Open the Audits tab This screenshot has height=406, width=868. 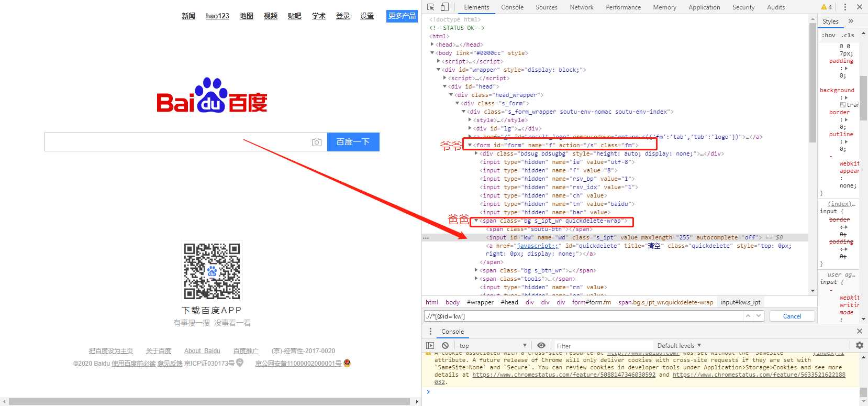[776, 7]
